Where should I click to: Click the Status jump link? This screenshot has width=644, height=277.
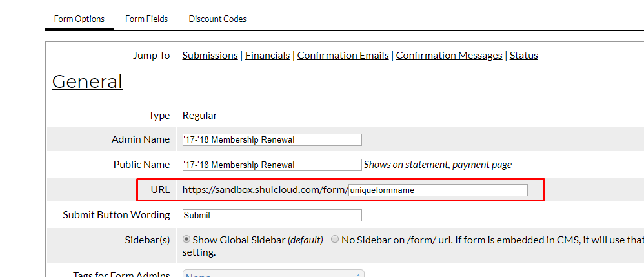click(x=523, y=56)
